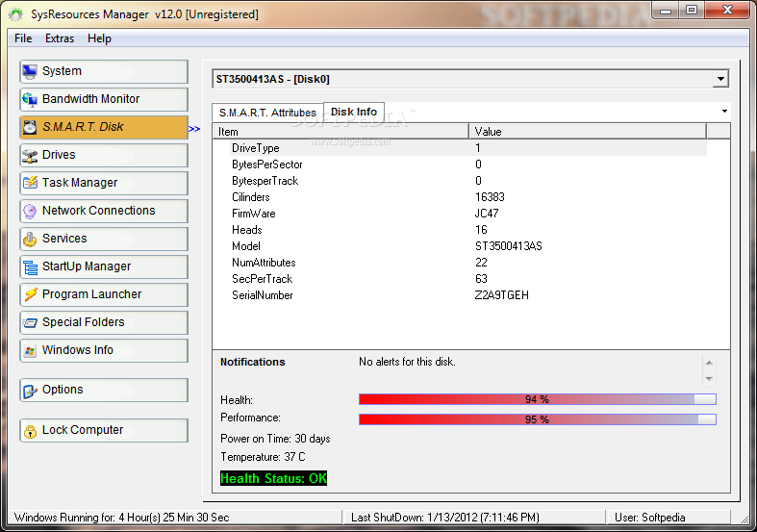Click the Task Manager icon
Screen dimensions: 757x532
coord(30,183)
